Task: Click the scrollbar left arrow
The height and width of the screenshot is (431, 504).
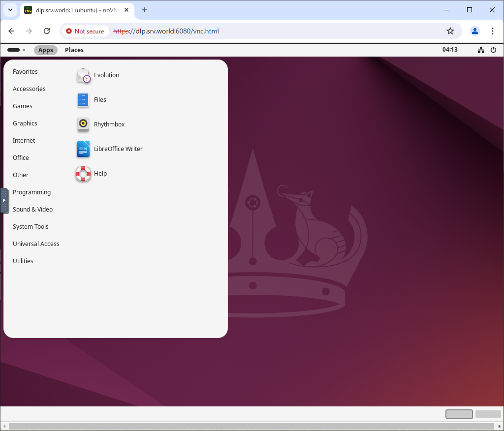Action: 4,426
